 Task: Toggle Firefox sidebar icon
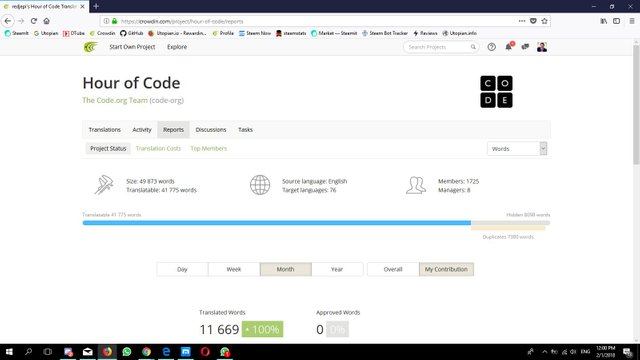tap(617, 21)
